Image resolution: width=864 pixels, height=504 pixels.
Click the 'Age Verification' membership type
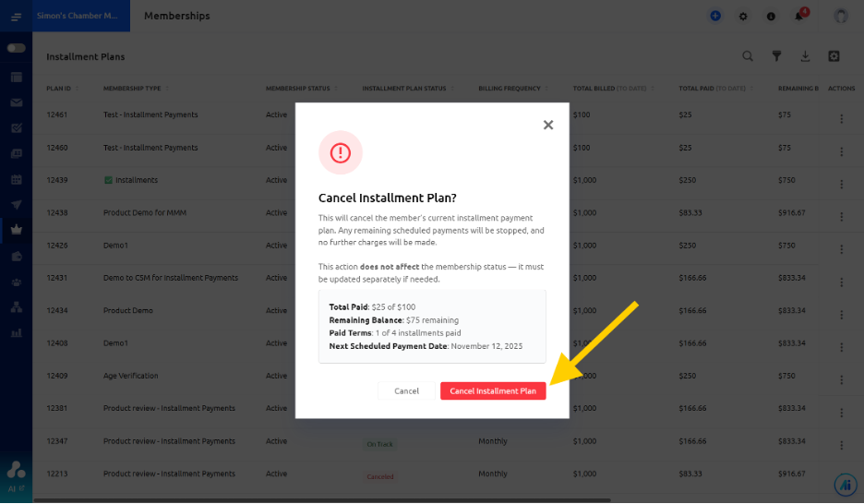pyautogui.click(x=130, y=376)
